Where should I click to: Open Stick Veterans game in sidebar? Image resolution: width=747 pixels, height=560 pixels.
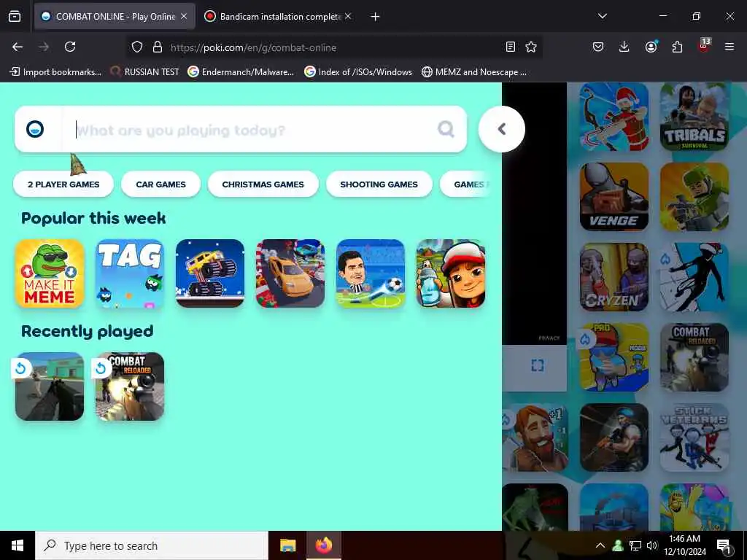click(694, 437)
